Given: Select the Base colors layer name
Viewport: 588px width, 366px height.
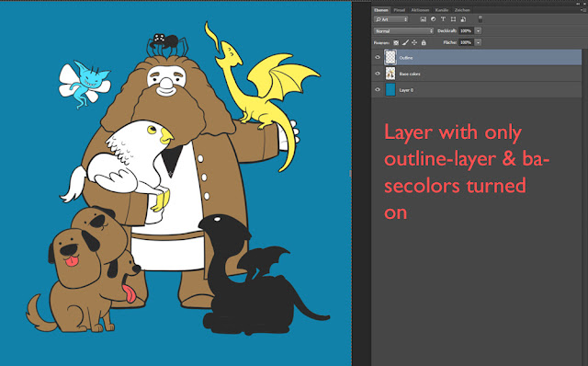Looking at the screenshot, I should tap(410, 74).
